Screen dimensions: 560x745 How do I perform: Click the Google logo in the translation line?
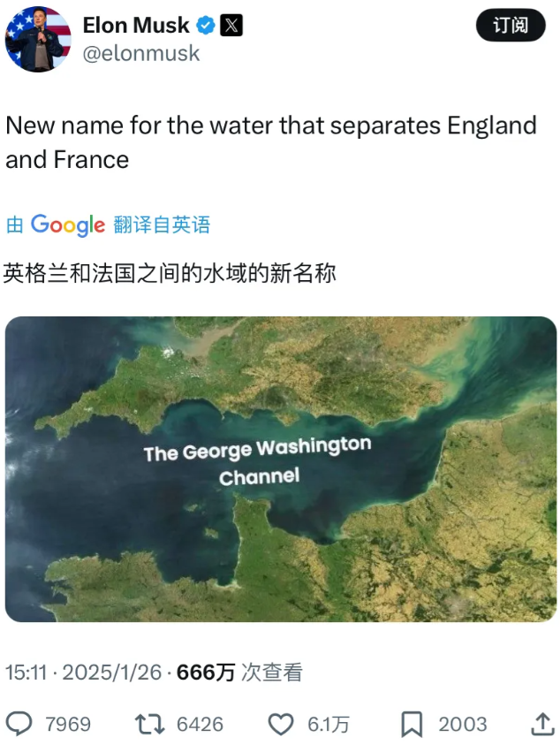pyautogui.click(x=68, y=225)
